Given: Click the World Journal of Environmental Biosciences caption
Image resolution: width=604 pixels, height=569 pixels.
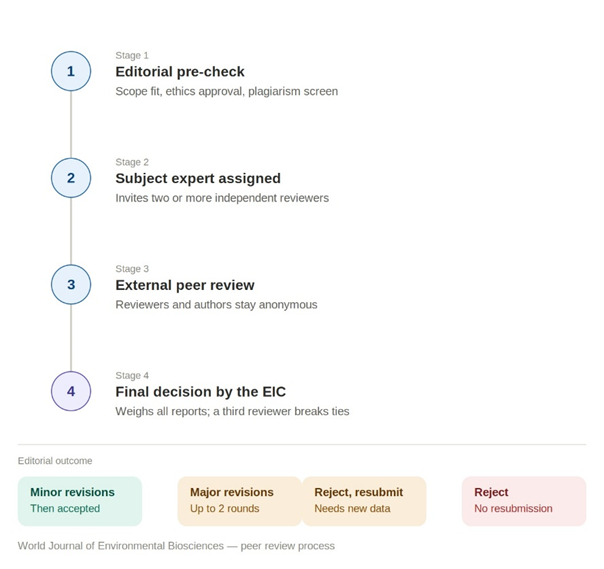Looking at the screenshot, I should click(x=176, y=546).
